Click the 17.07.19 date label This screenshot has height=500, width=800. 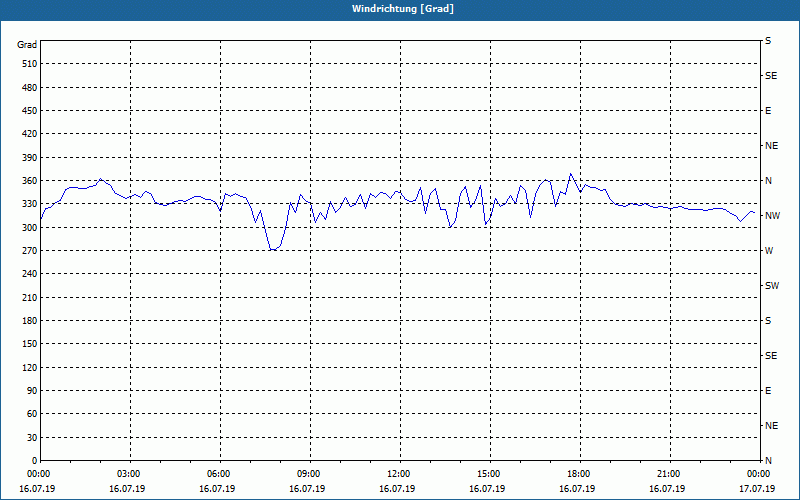(757, 489)
